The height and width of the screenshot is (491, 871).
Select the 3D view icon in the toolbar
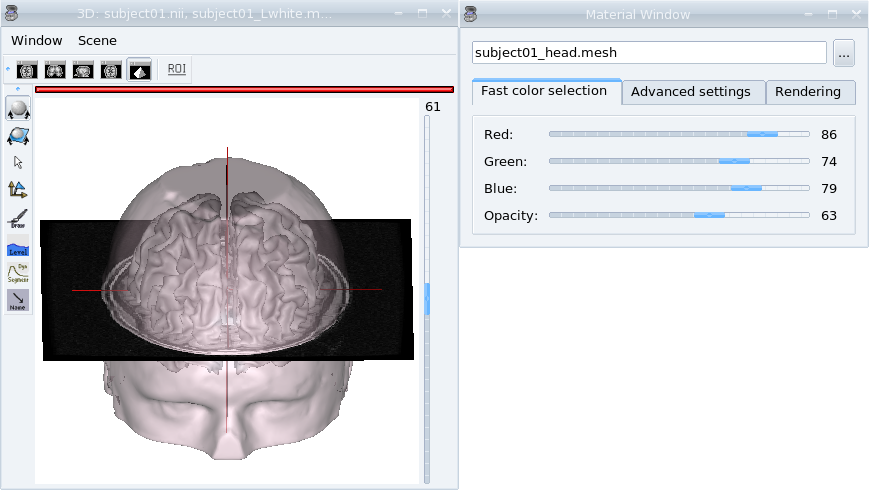coord(139,70)
